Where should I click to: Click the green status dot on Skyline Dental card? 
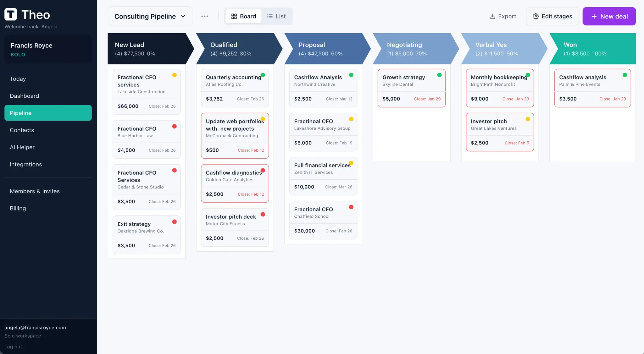pyautogui.click(x=440, y=75)
